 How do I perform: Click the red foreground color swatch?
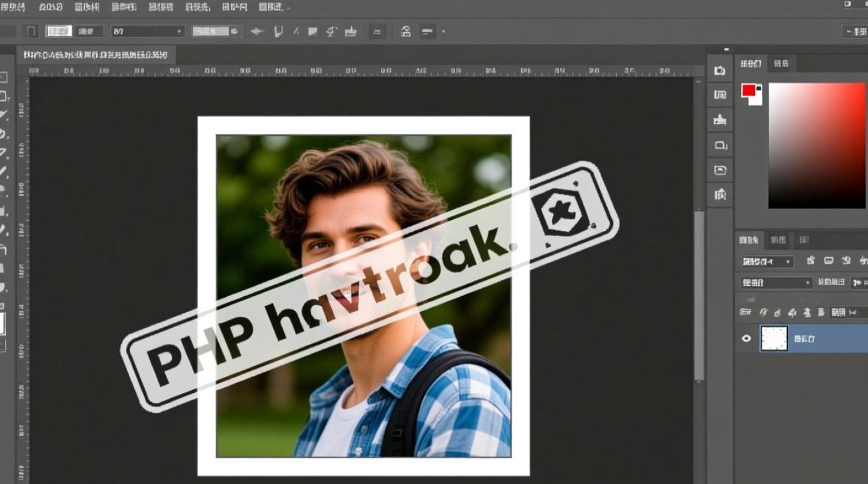749,91
